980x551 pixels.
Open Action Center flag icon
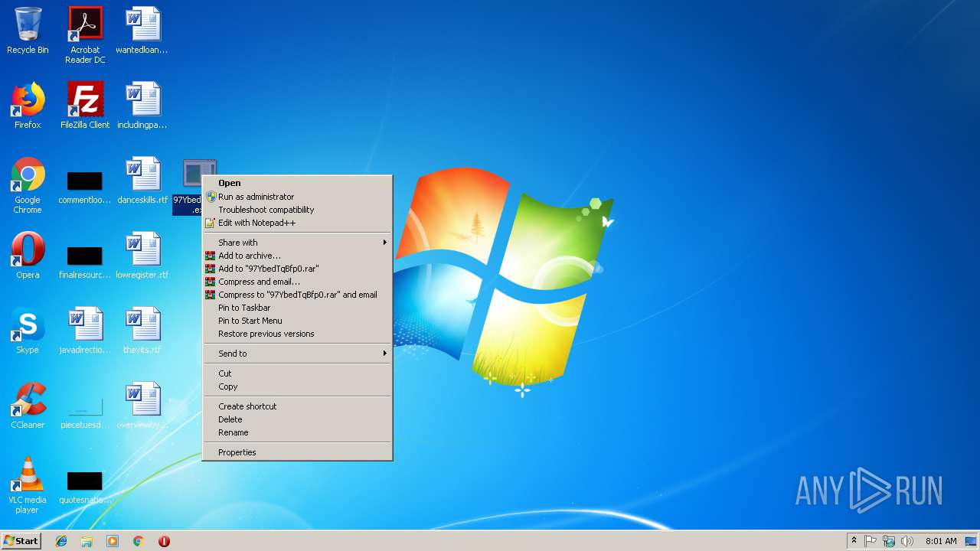871,541
